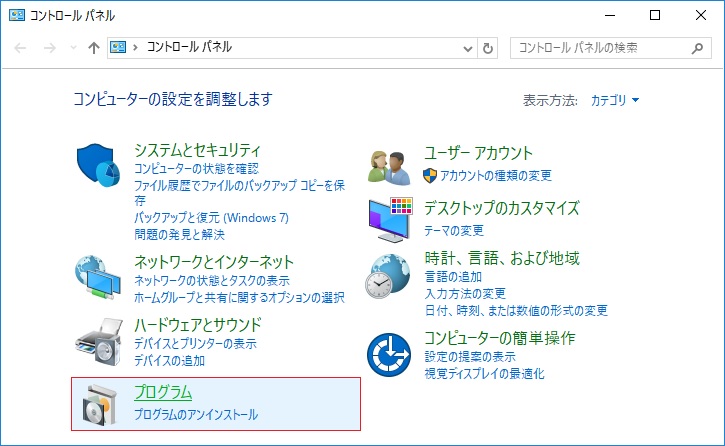Open the Hardware and Sound printer icon

point(99,342)
